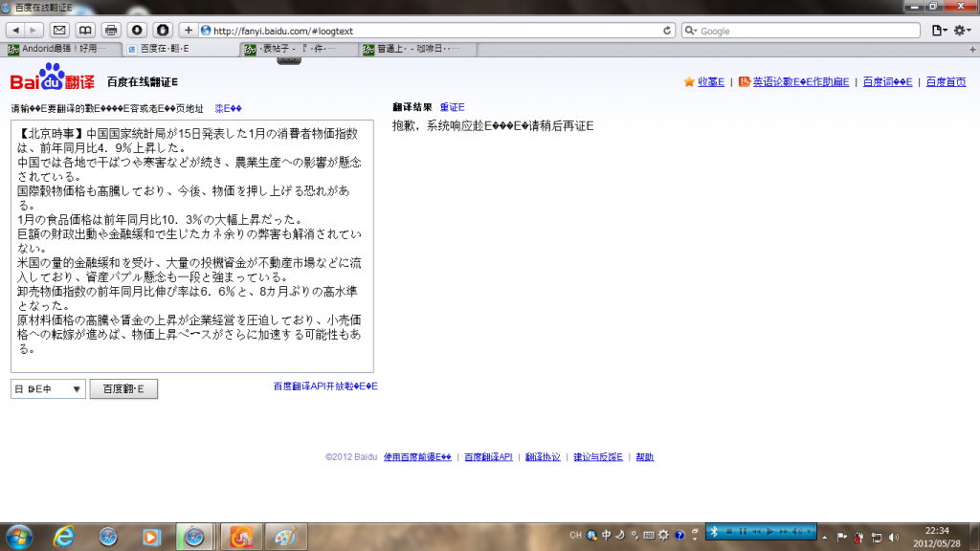Open Action Center flag icon

pyautogui.click(x=841, y=537)
